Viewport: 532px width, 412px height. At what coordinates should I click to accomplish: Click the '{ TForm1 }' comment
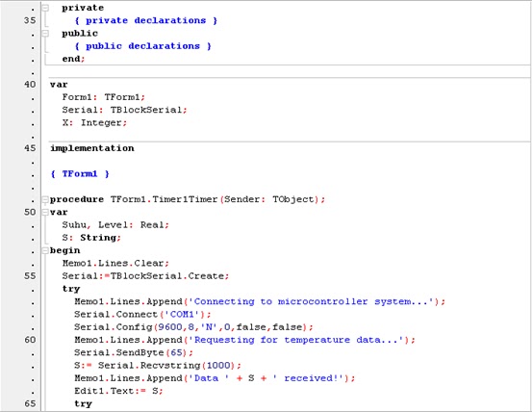pos(80,174)
